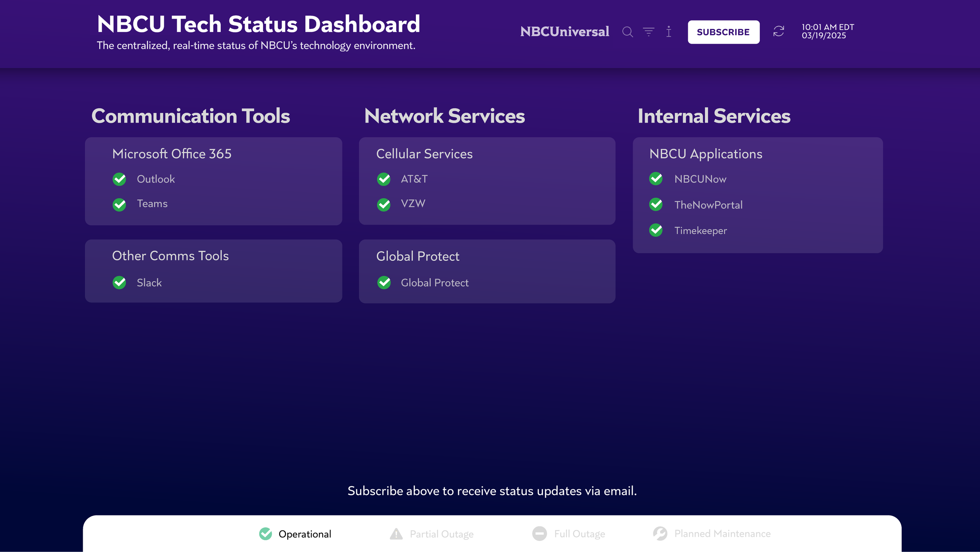Click the search magnifier icon in header
The height and width of the screenshot is (552, 980).
pyautogui.click(x=627, y=32)
